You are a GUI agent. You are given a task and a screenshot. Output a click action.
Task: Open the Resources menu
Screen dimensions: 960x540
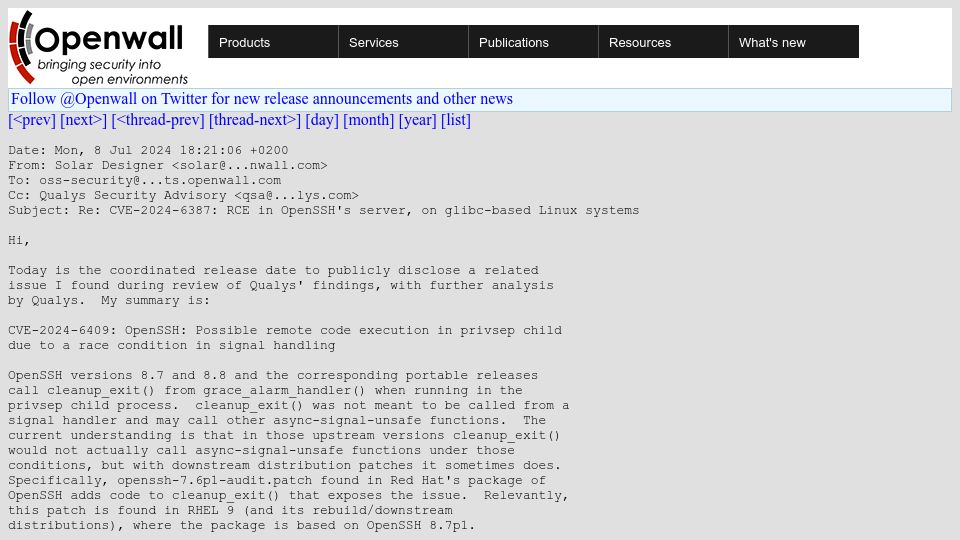pos(663,42)
